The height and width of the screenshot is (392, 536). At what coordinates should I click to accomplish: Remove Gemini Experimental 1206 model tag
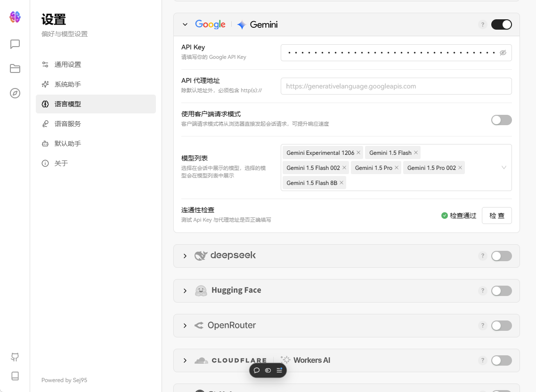coord(358,152)
